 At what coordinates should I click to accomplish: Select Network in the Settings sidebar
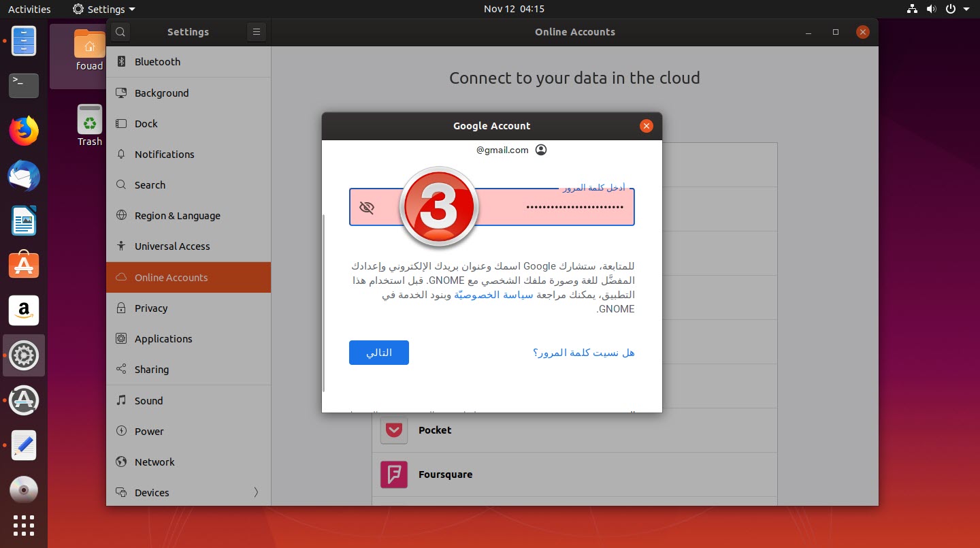tap(189, 462)
